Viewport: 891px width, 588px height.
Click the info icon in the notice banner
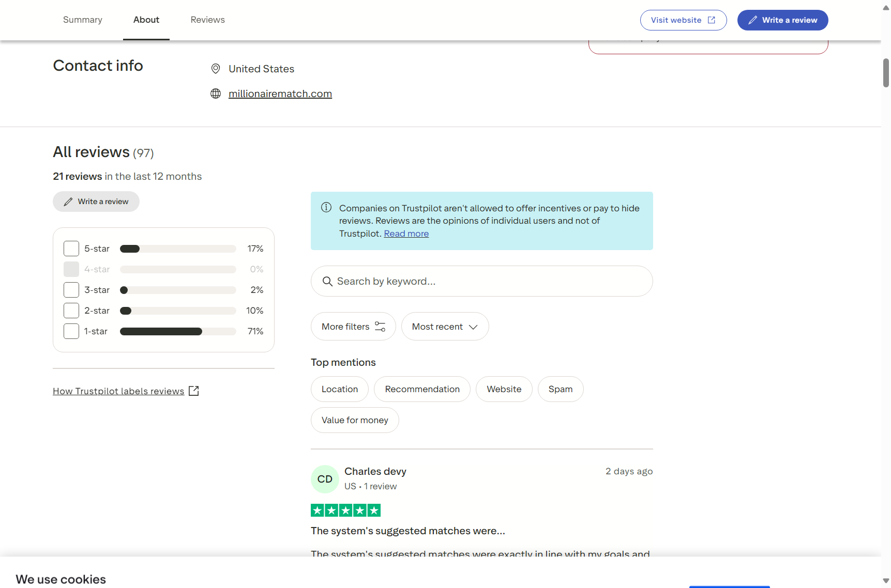click(326, 208)
